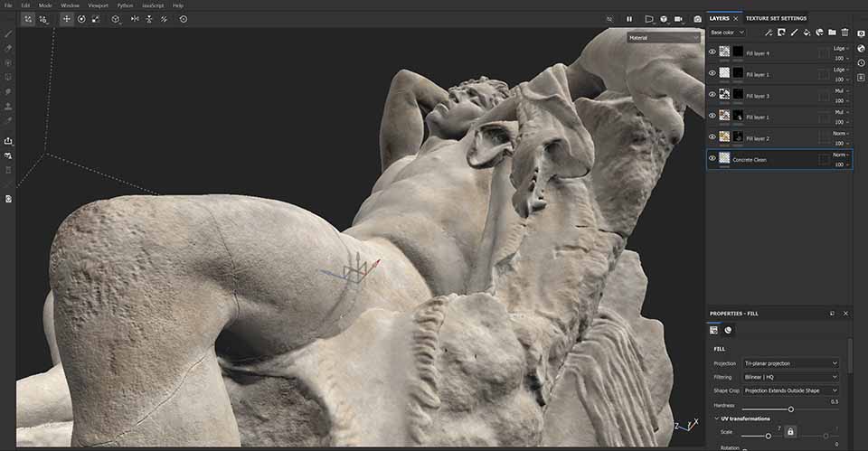Image resolution: width=868 pixels, height=451 pixels.
Task: Select the Rotate gizmo tool in top toolbar
Action: [81, 19]
